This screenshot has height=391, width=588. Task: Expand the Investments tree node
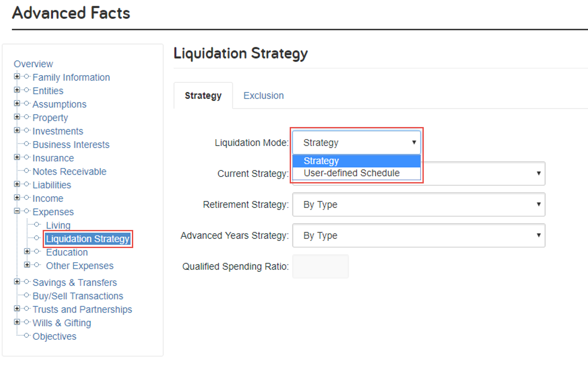(x=17, y=130)
